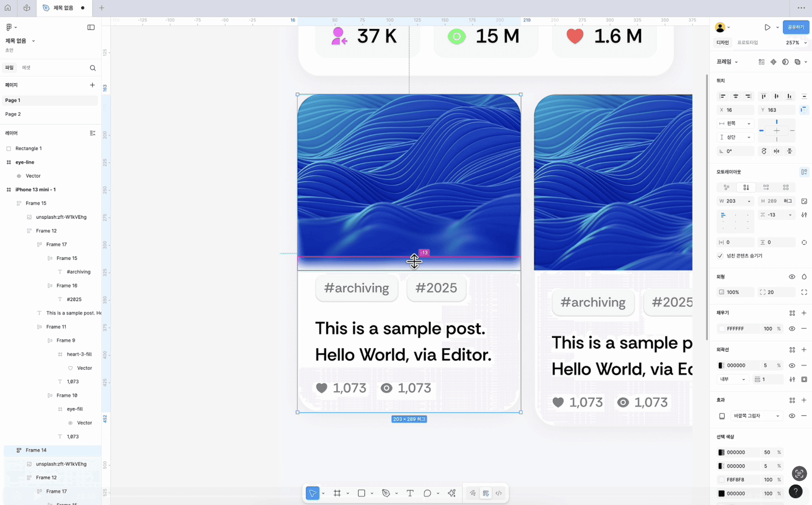This screenshot has height=505, width=812.
Task: Hide the FFFFFF fill with eye icon
Action: pos(792,329)
